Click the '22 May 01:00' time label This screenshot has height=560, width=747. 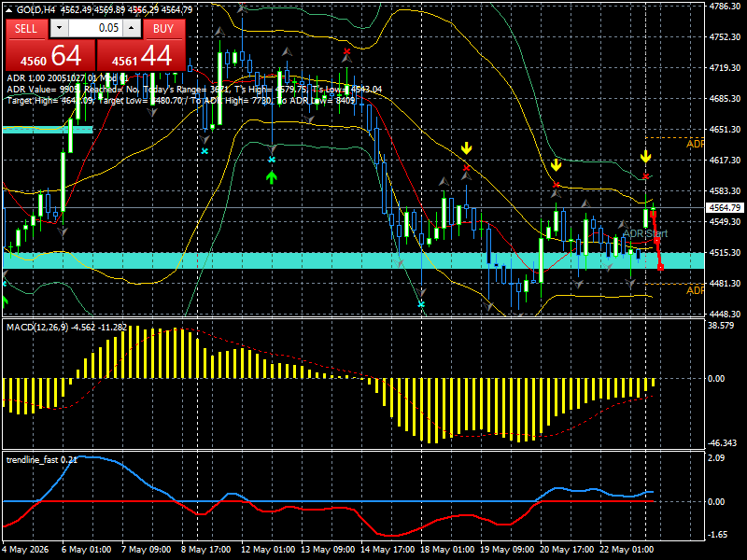pos(627,549)
